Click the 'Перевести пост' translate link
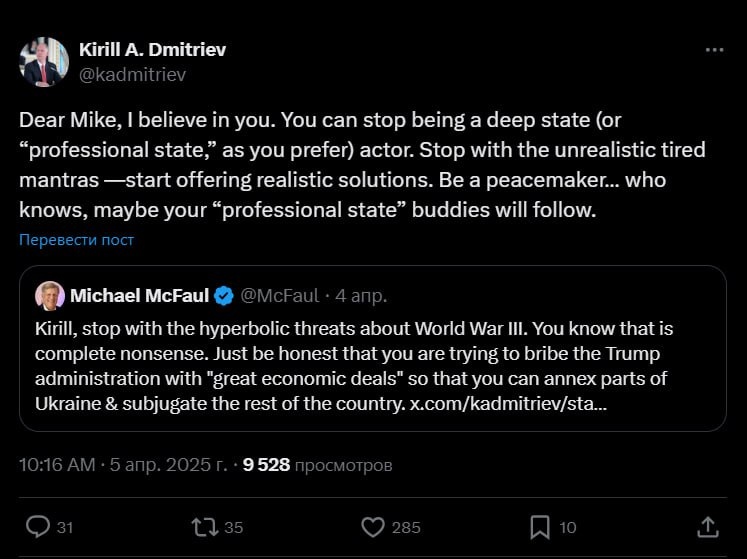This screenshot has width=747, height=559. click(76, 240)
